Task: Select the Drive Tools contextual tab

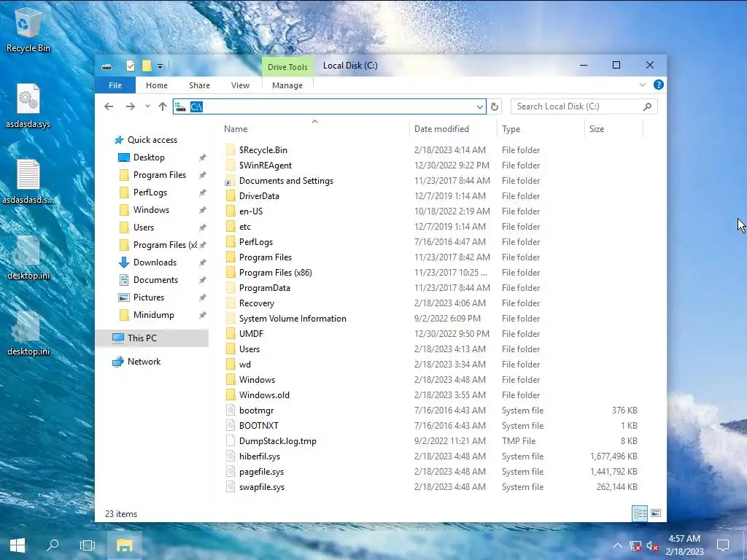Action: pos(287,66)
